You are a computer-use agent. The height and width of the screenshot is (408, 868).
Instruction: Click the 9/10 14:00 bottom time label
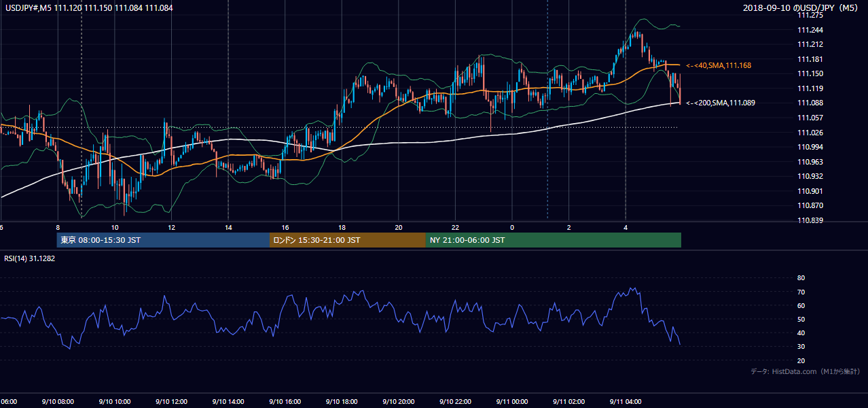[x=227, y=402]
